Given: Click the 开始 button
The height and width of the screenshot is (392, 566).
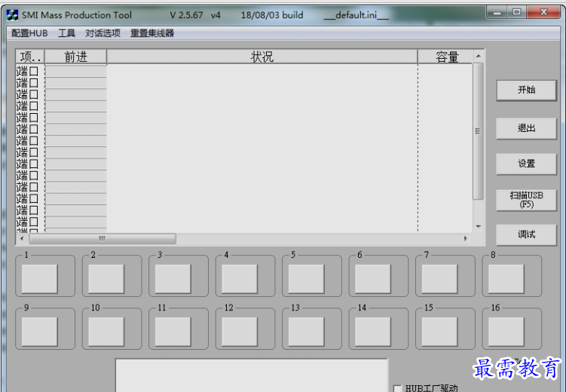Looking at the screenshot, I should [526, 90].
